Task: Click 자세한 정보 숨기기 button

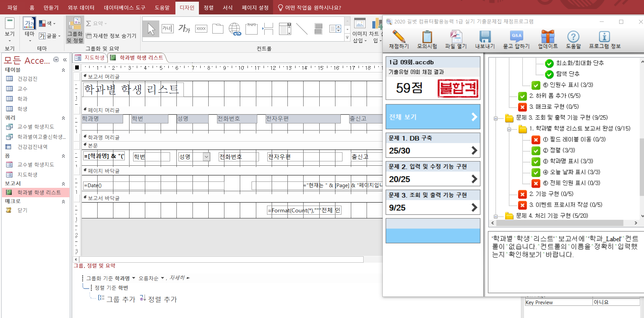Action: point(111,36)
